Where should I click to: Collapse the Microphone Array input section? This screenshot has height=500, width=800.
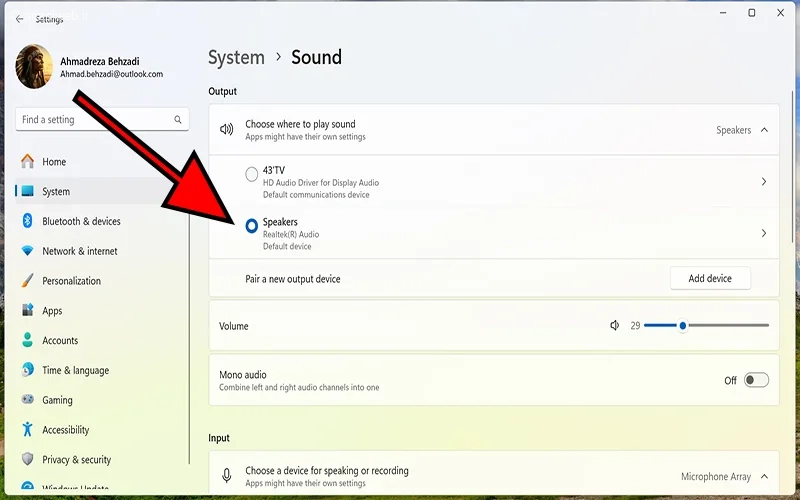tap(764, 477)
